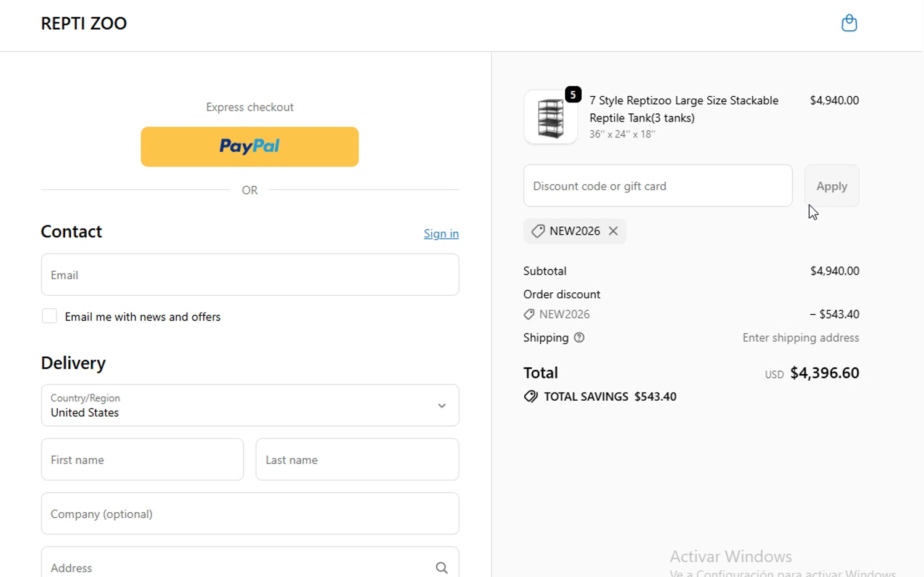Image resolution: width=924 pixels, height=577 pixels.
Task: Pay with PayPal express checkout
Action: [249, 147]
